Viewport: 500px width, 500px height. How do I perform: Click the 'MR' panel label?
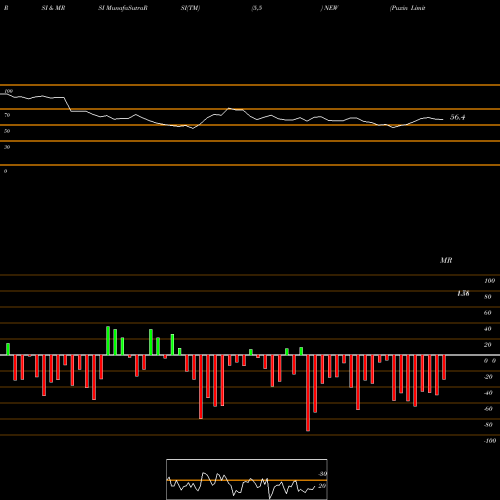click(x=446, y=260)
